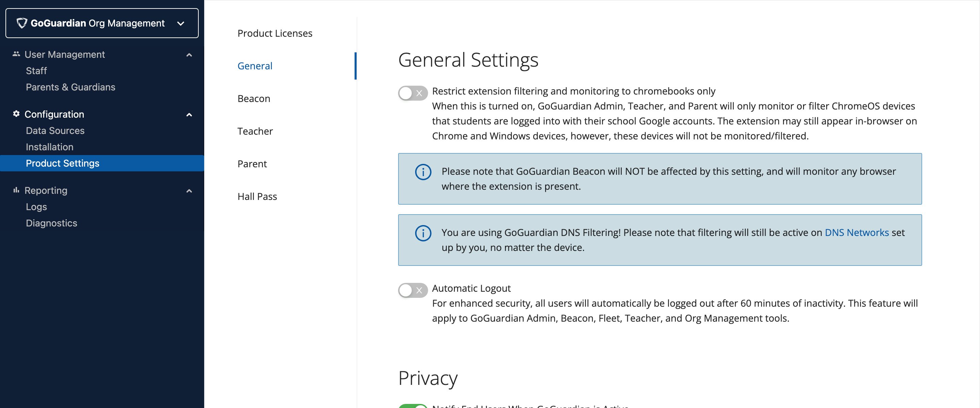Click the info icon in Beacon notice

coord(423,172)
